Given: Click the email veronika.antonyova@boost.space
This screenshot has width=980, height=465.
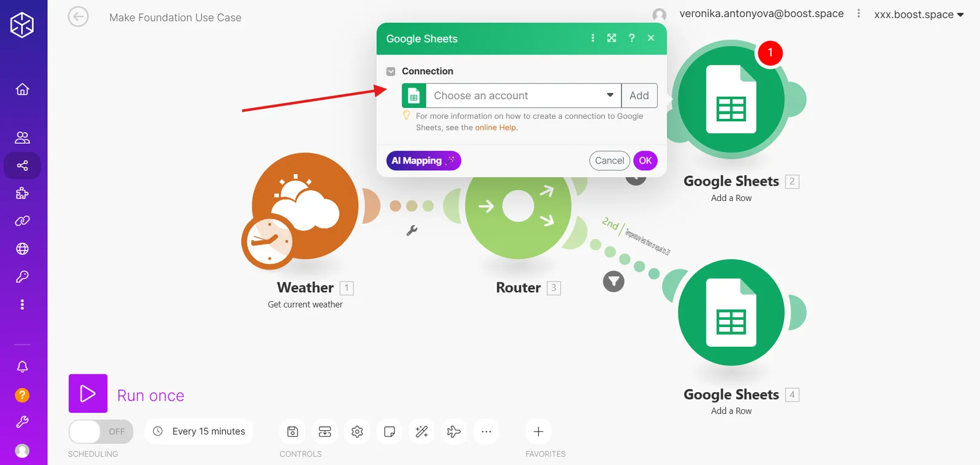Looking at the screenshot, I should pos(761,13).
